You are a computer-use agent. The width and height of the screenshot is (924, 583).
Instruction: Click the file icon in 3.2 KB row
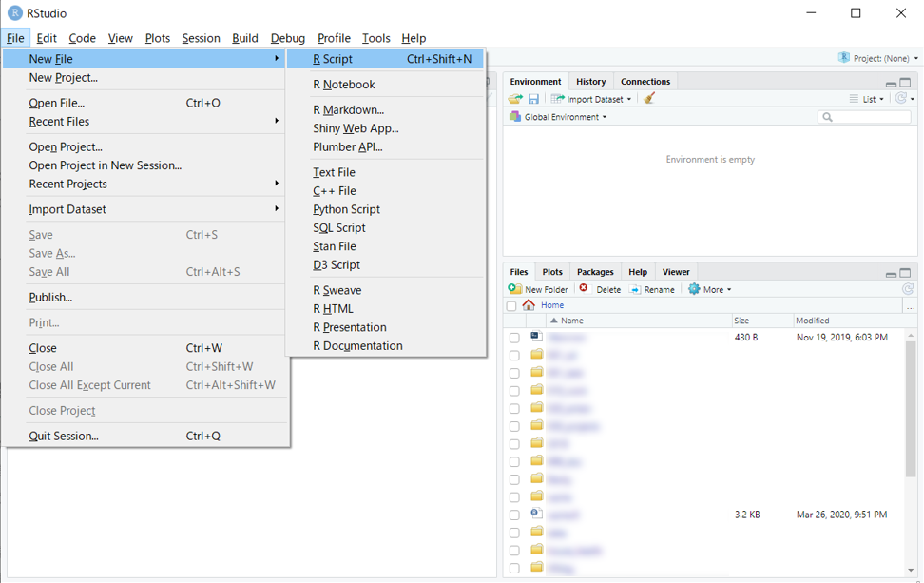click(535, 514)
